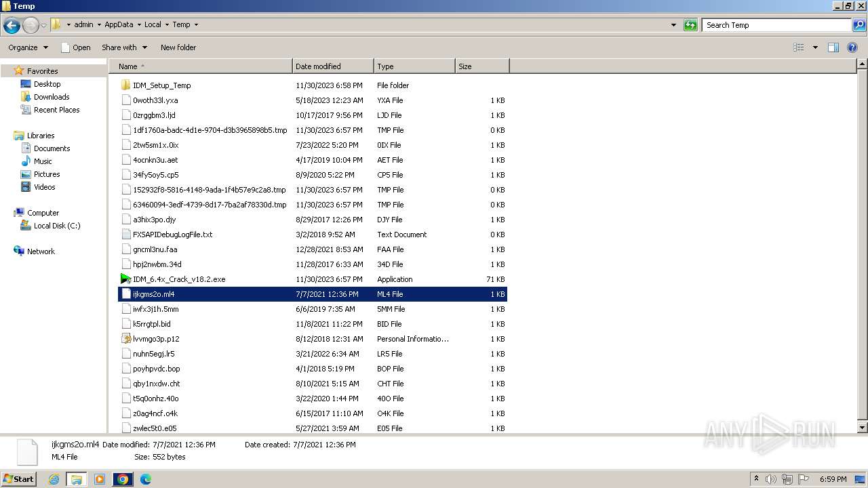868x488 pixels.
Task: Click the Back navigation arrow
Action: click(x=12, y=25)
